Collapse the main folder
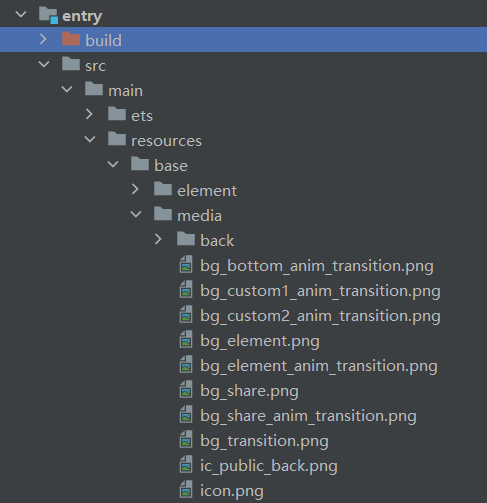Image resolution: width=487 pixels, height=503 pixels. click(x=67, y=89)
